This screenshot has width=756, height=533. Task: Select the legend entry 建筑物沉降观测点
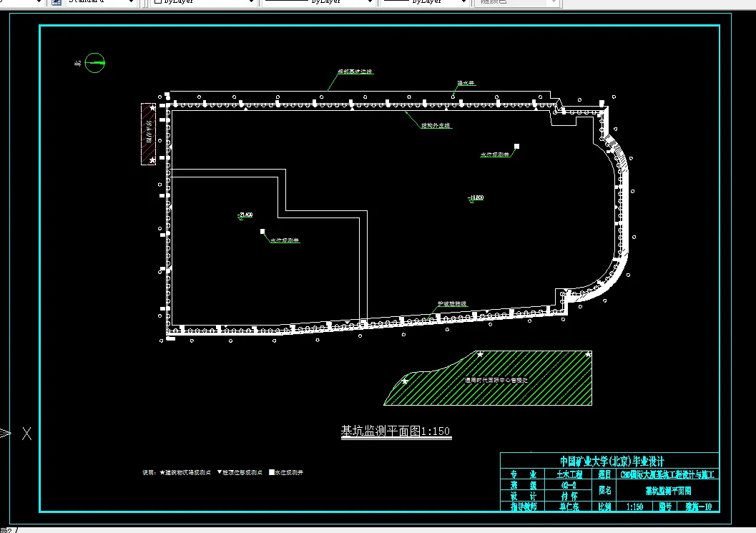186,473
